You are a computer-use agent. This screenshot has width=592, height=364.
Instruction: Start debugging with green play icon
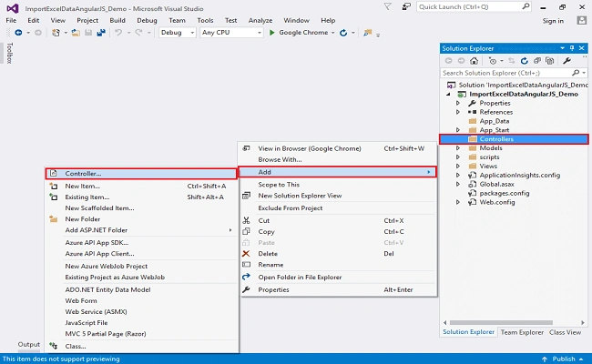pyautogui.click(x=271, y=33)
